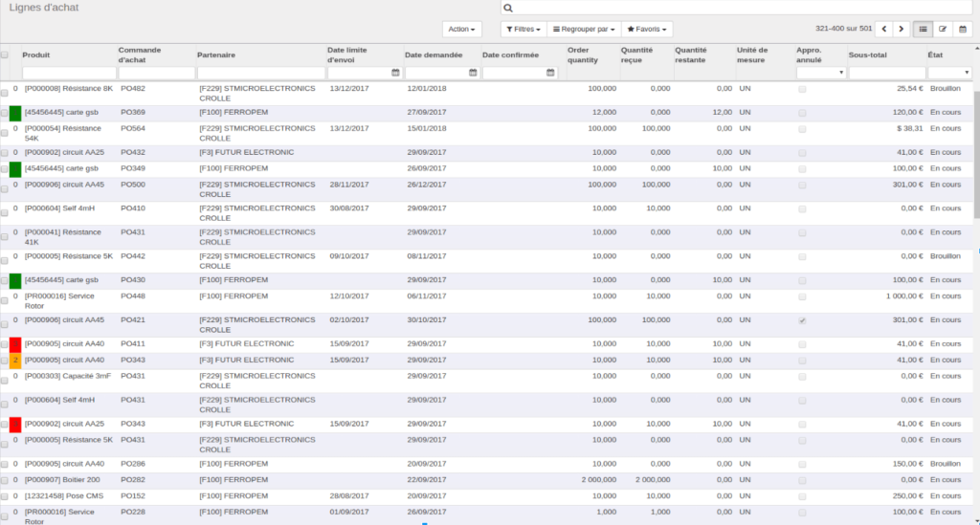Focus the Partenaire column filter field
Screen dimensions: 980x525
pos(261,73)
